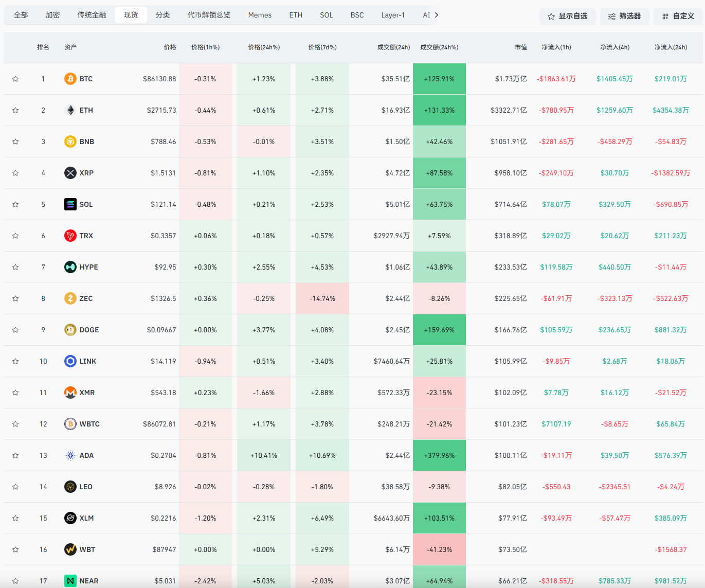Click ADA's green +379.96% volume cell
Image resolution: width=705 pixels, height=588 pixels.
click(439, 455)
